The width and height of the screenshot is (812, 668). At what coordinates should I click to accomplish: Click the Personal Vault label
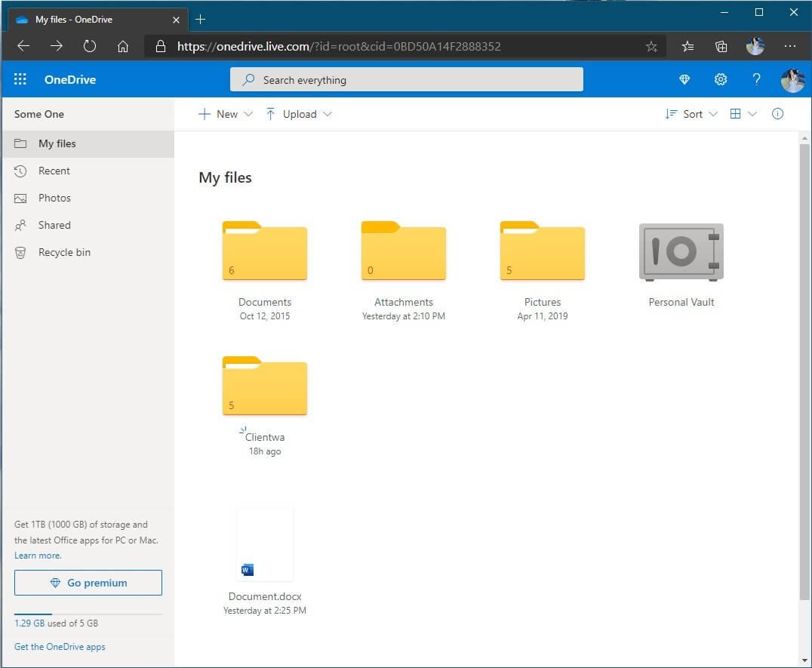pyautogui.click(x=681, y=302)
